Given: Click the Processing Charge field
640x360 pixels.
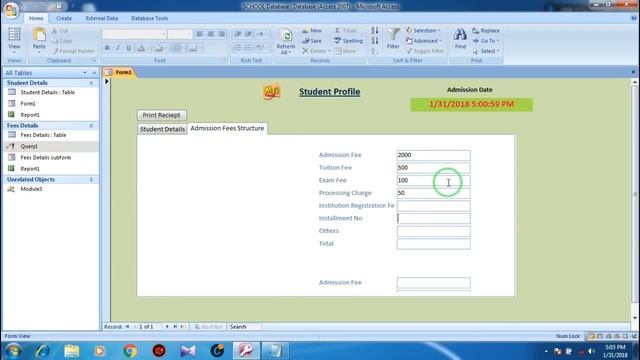Looking at the screenshot, I should (x=433, y=193).
